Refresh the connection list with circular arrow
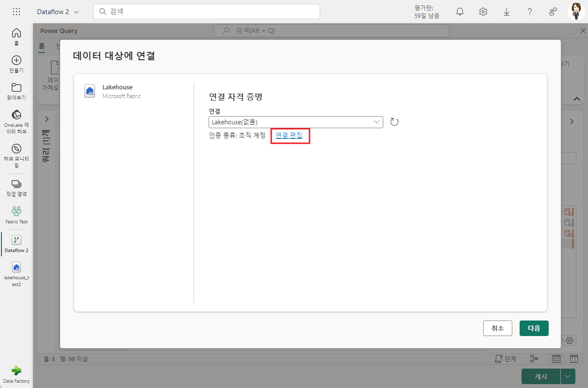The height and width of the screenshot is (388, 588). click(394, 122)
